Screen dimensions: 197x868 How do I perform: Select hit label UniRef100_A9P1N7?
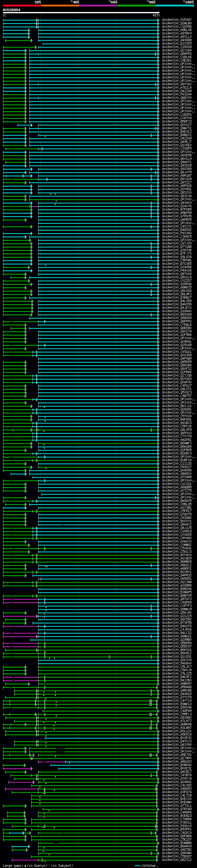pos(177,176)
